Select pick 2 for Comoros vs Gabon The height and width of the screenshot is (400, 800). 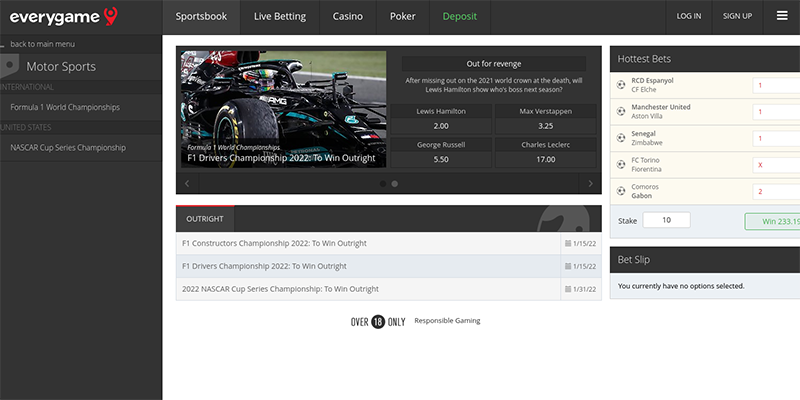(x=776, y=192)
